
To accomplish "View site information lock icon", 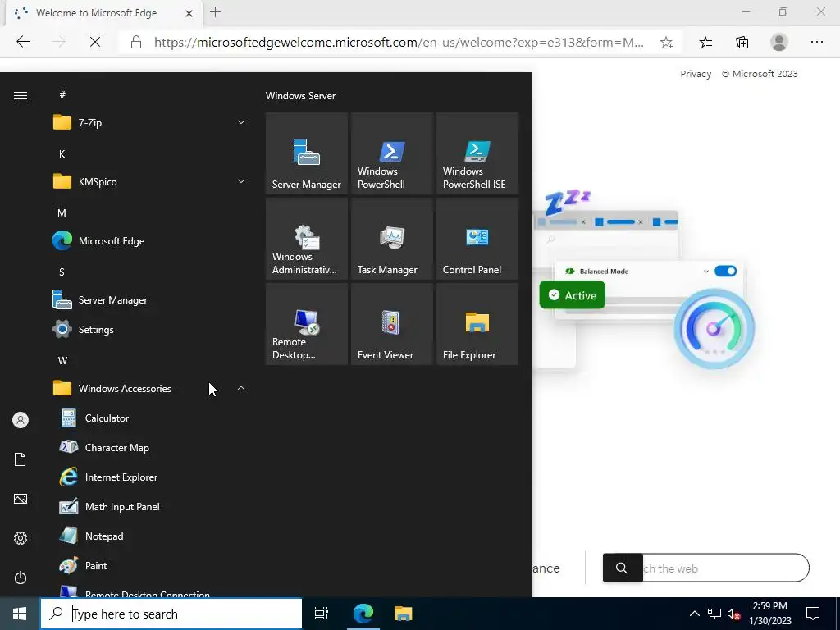I will [136, 43].
